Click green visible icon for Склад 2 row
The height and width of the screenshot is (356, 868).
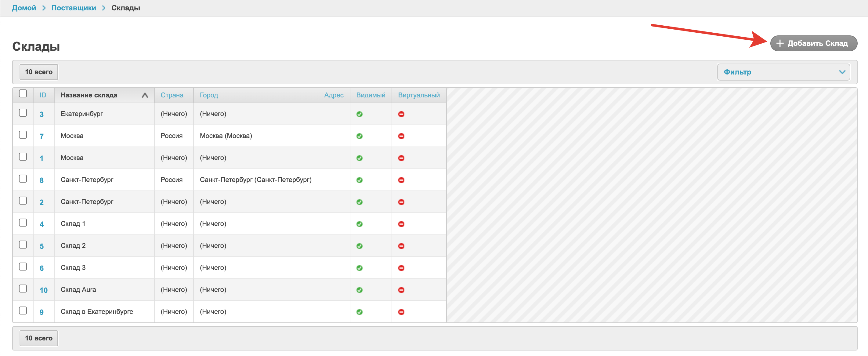pos(359,246)
